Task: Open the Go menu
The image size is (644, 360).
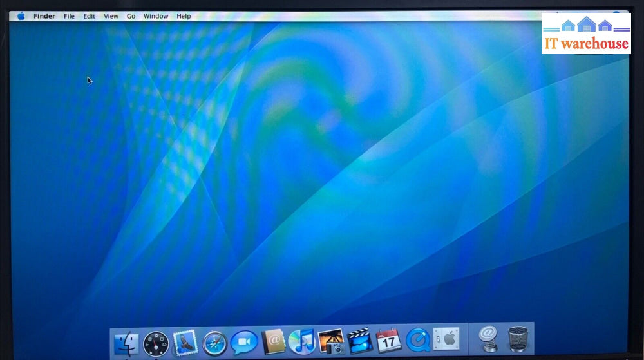Action: click(x=131, y=16)
